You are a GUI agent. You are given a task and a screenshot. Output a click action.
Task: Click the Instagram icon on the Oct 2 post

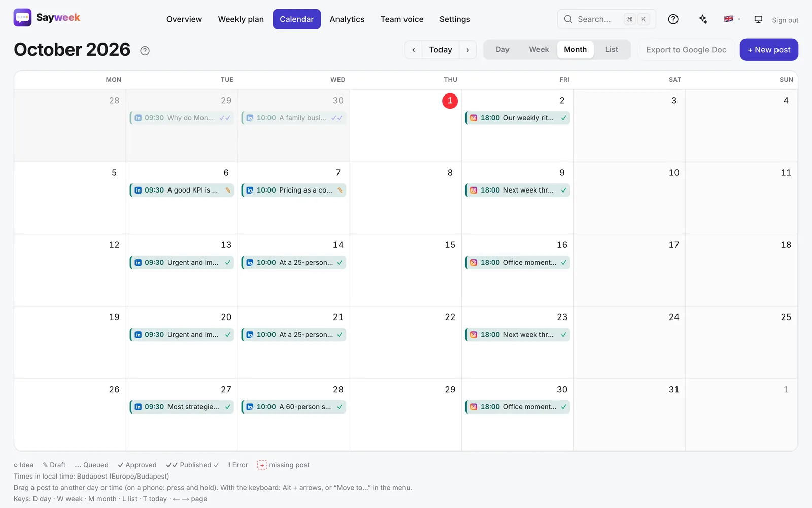473,118
